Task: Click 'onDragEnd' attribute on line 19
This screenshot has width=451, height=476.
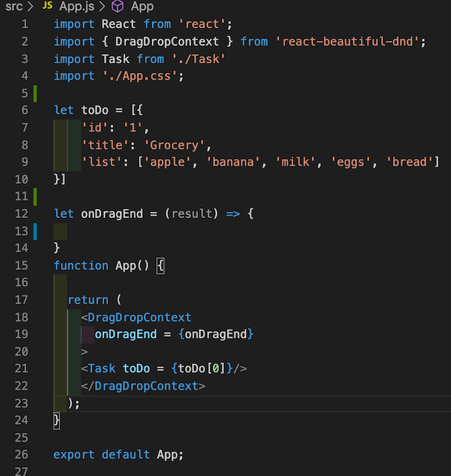Action: 126,334
